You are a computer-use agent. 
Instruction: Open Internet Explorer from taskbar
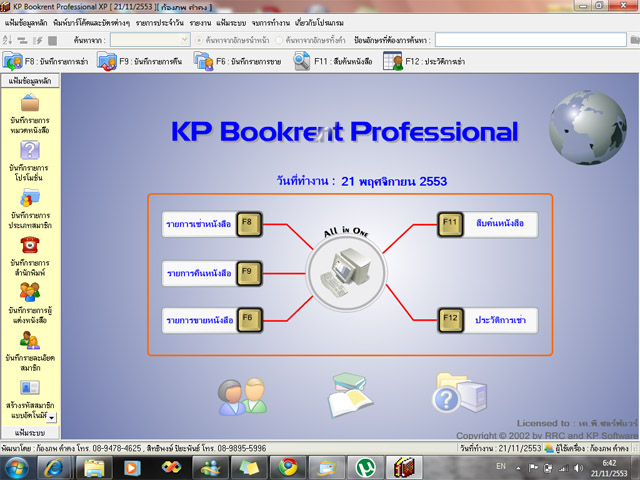point(54,468)
